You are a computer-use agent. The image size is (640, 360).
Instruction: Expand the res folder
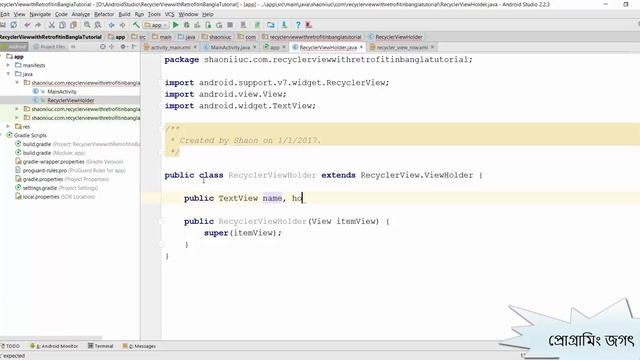[x=8, y=127]
